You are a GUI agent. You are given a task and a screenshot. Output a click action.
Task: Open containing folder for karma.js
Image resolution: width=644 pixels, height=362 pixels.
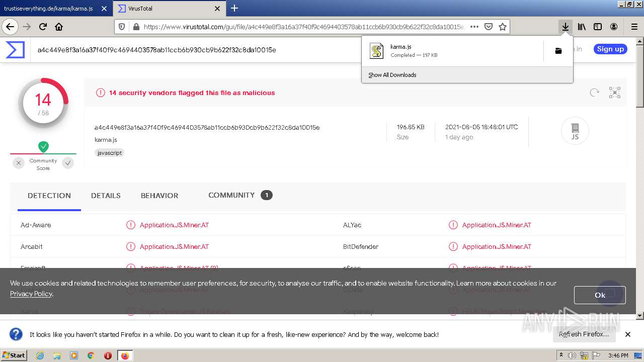558,51
